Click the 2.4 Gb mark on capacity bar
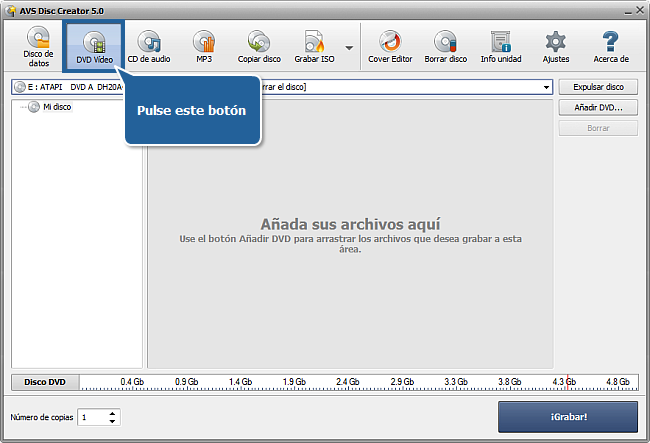This screenshot has width=650, height=443. [347, 381]
